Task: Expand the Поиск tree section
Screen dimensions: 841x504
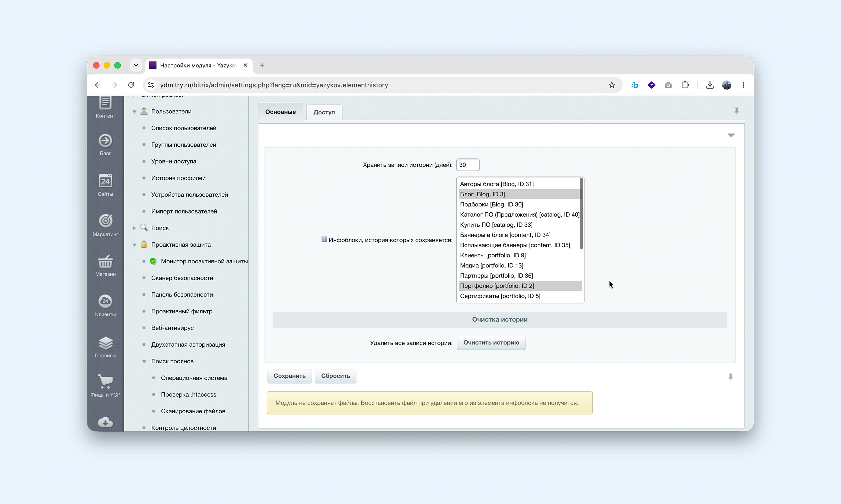Action: tap(134, 228)
